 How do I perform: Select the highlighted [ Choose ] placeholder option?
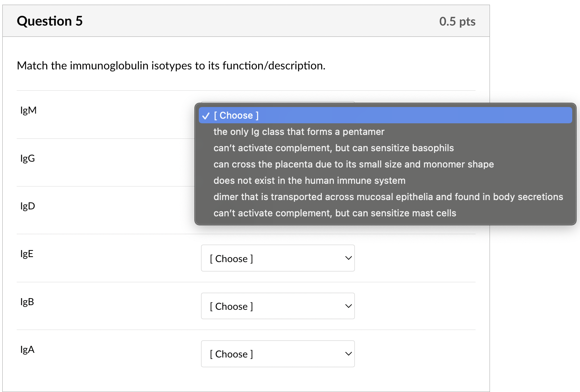pyautogui.click(x=236, y=116)
